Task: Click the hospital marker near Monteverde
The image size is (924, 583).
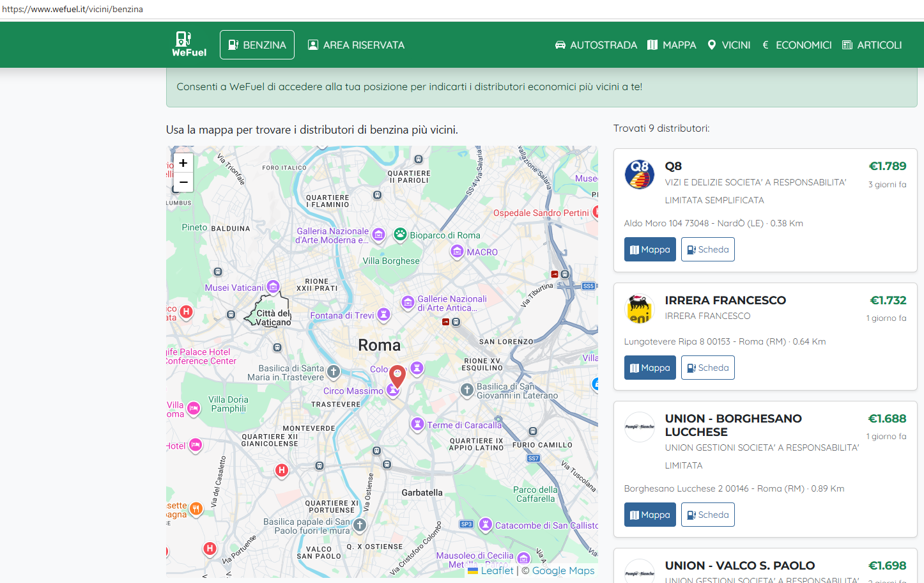Action: click(x=281, y=470)
